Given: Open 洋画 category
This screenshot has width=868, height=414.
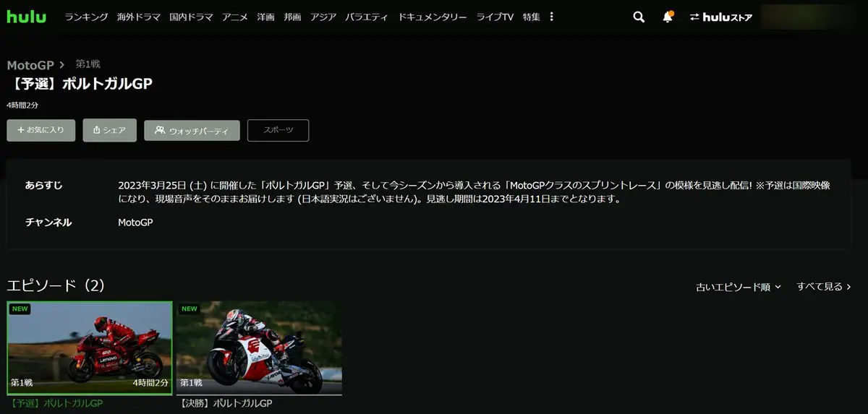Looking at the screenshot, I should pos(265,17).
